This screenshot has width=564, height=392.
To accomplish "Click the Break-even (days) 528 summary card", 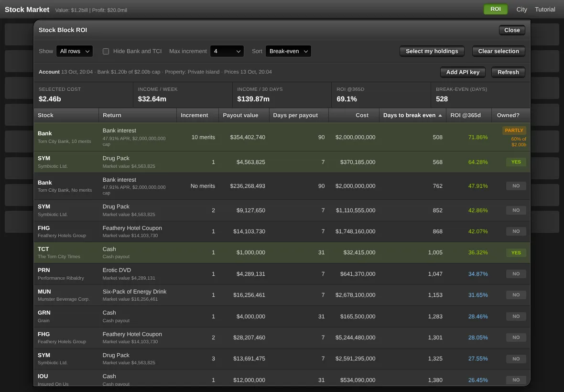I will click(480, 95).
